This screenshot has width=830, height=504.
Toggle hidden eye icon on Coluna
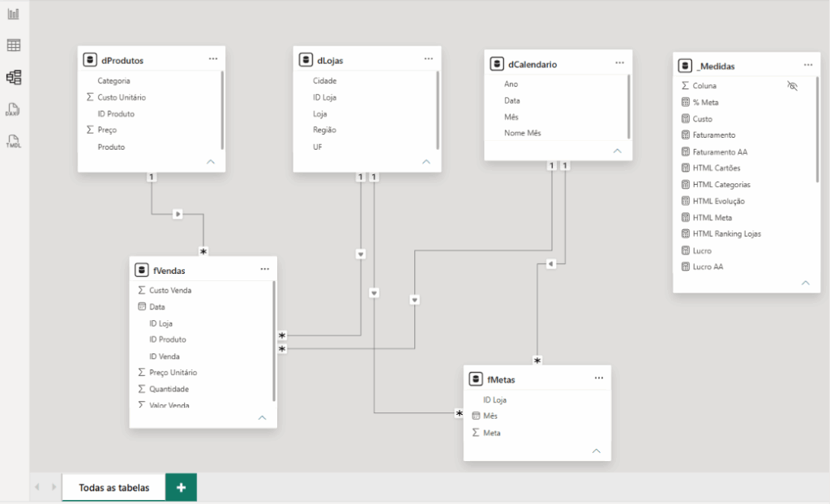coord(792,86)
